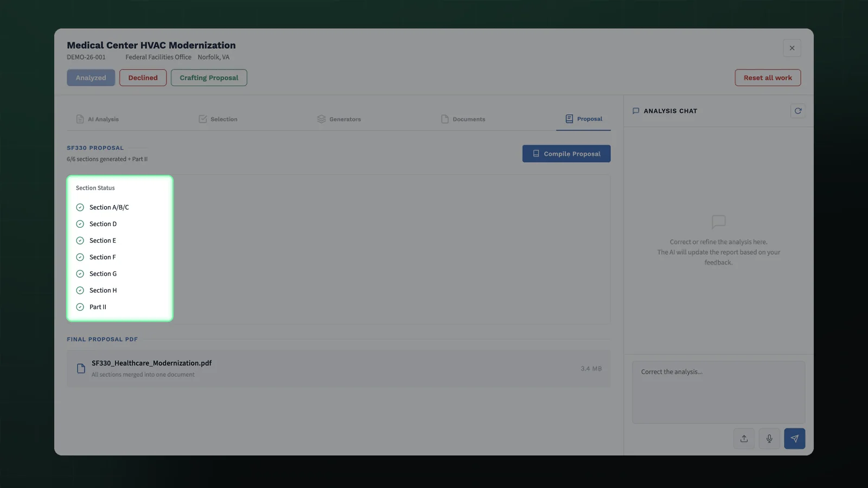The image size is (868, 488).
Task: Select the Section G label
Action: click(x=103, y=274)
